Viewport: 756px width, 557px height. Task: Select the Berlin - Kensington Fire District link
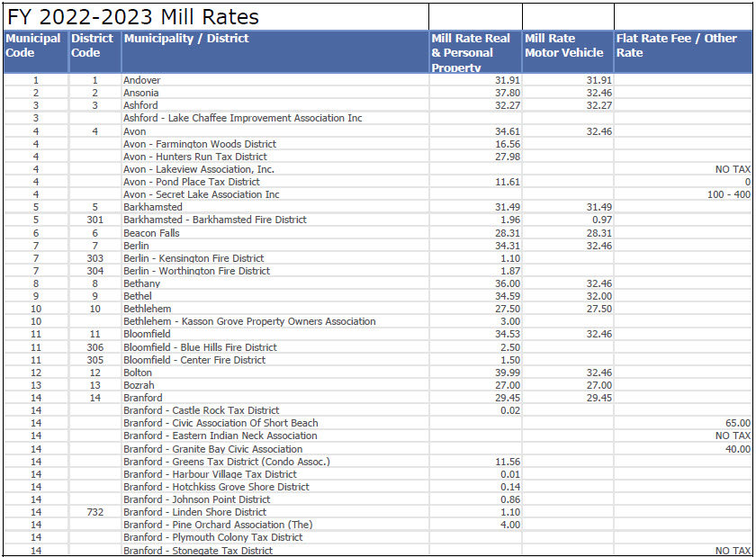click(x=200, y=257)
